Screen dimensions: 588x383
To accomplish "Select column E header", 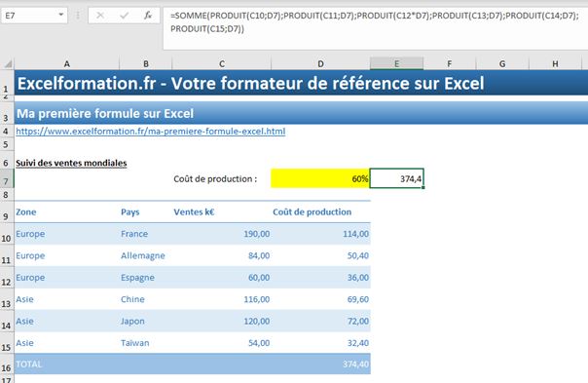I will (x=397, y=64).
